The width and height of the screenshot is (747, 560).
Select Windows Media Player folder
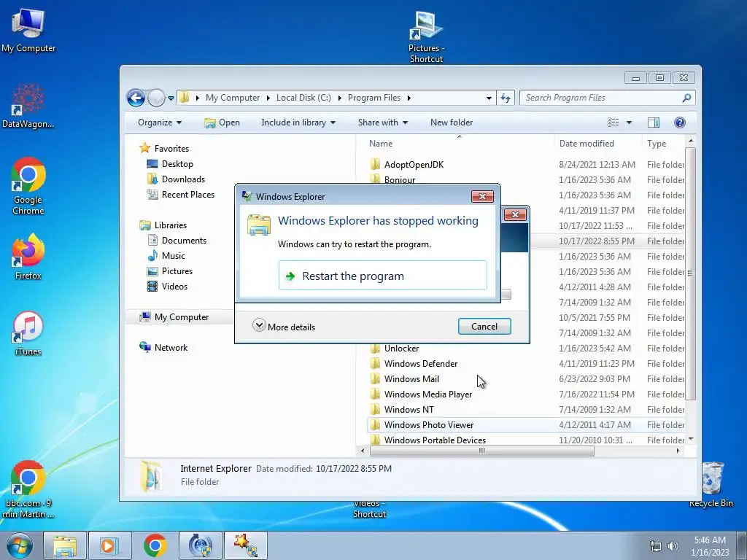tap(421, 394)
